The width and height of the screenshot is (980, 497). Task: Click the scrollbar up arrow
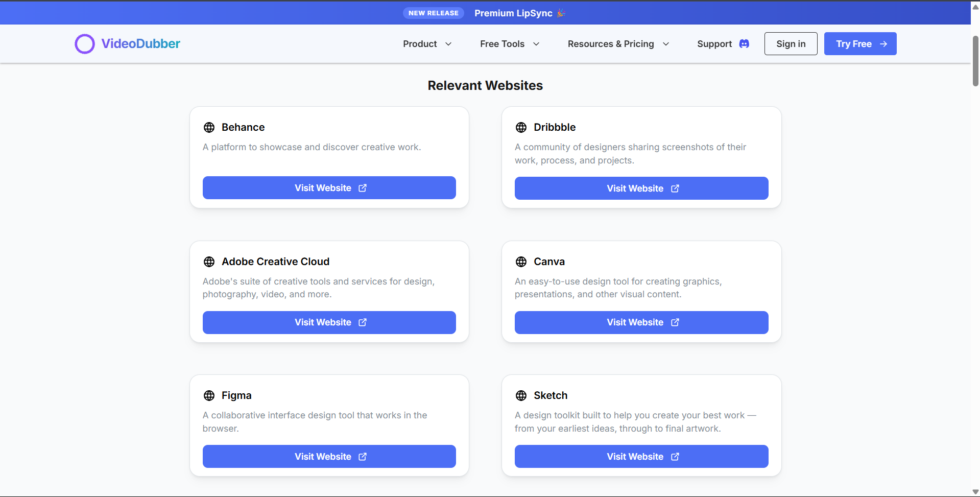click(975, 7)
